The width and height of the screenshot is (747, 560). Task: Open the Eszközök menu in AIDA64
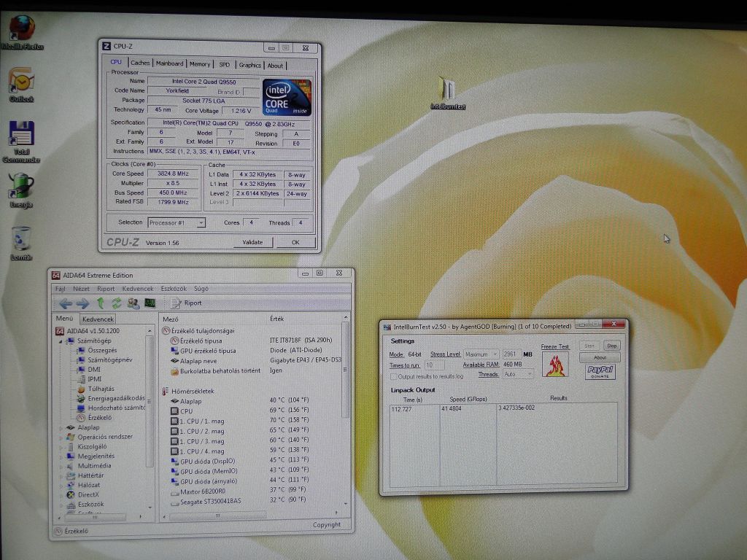(174, 289)
